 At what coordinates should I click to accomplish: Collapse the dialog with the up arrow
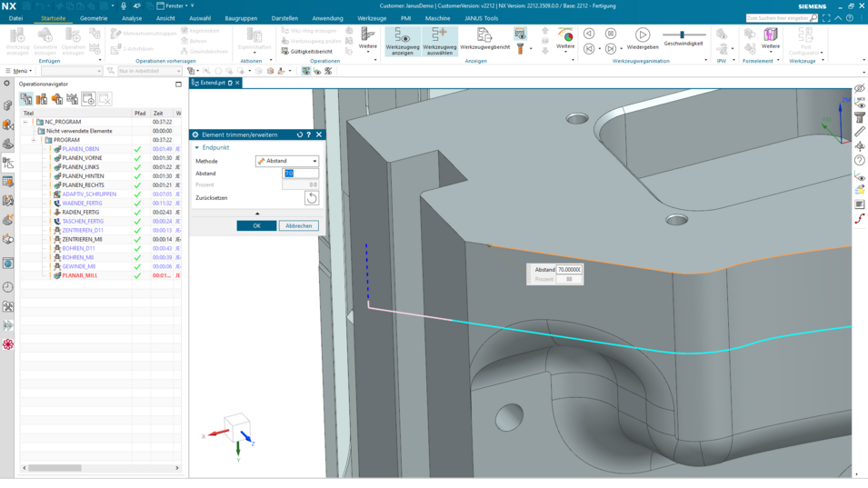pos(257,214)
